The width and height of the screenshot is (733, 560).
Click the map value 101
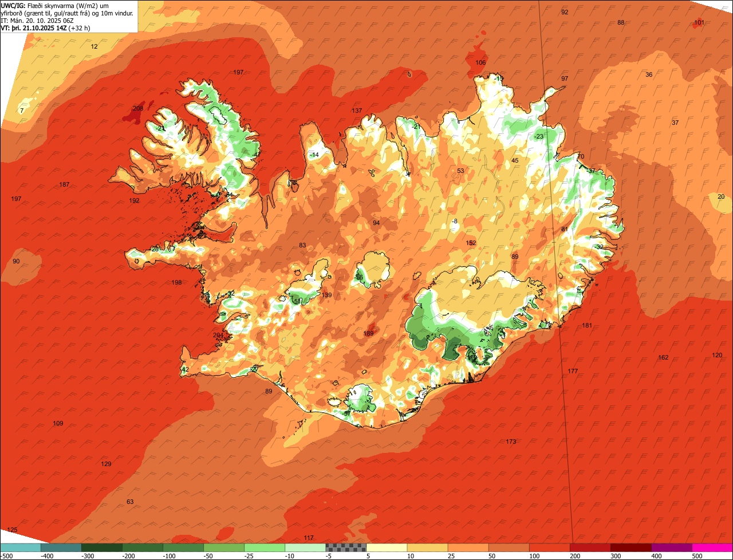pos(699,22)
